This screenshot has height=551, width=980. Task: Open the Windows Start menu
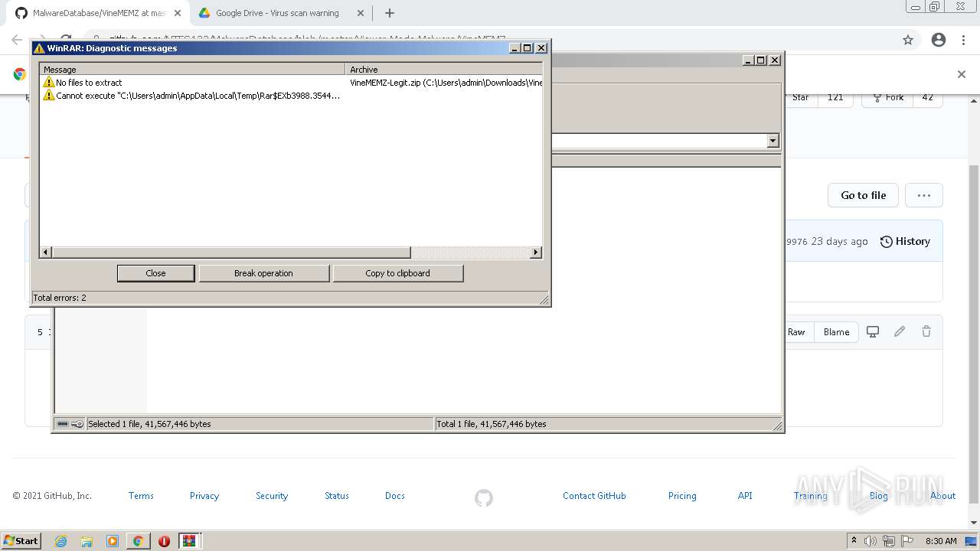(21, 540)
